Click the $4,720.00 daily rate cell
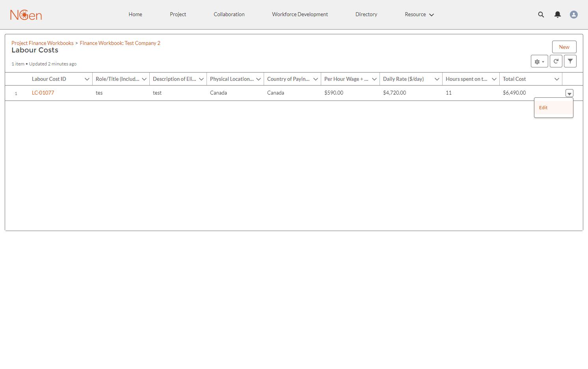This screenshot has height=369, width=588. 394,93
